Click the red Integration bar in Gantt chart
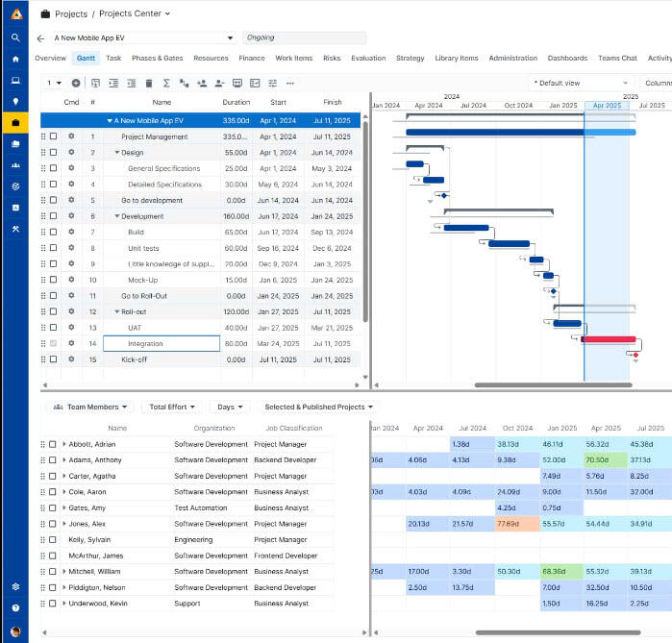The height and width of the screenshot is (643, 672). pos(609,339)
